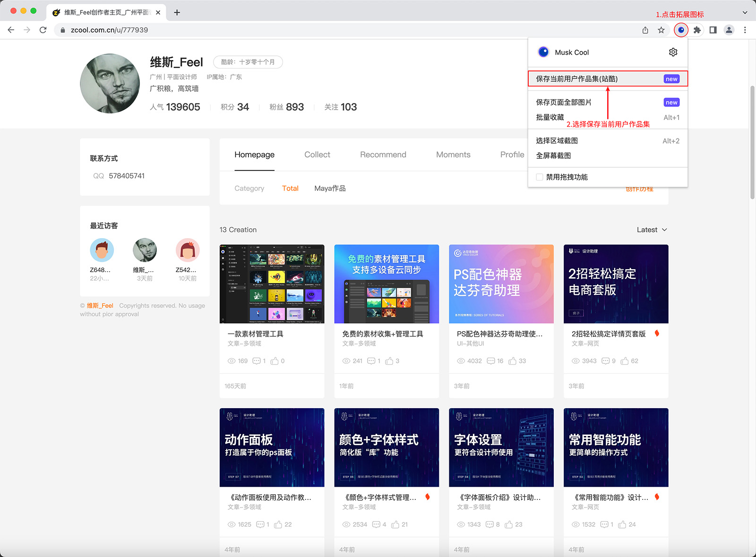
Task: Click the tab search chevron in title bar
Action: coord(745,12)
